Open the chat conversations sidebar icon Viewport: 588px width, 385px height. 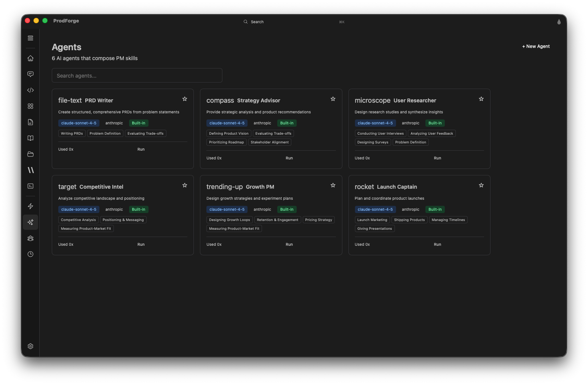(30, 74)
